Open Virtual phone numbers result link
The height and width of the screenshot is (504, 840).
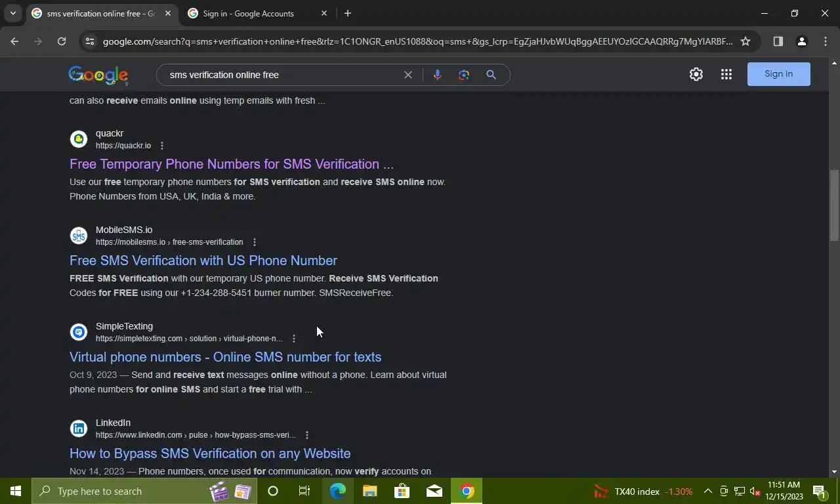(225, 357)
